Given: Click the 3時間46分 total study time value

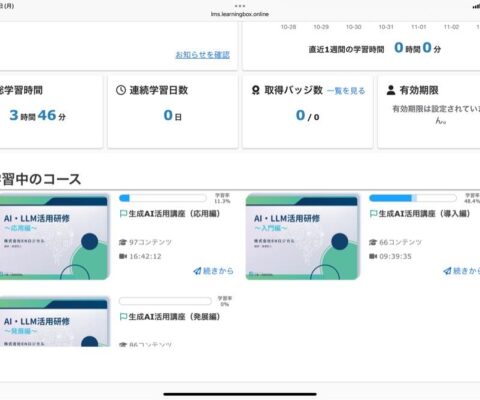Looking at the screenshot, I should pyautogui.click(x=38, y=115).
